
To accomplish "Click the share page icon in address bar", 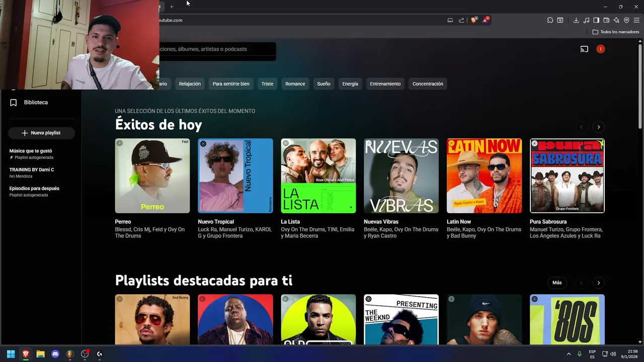I will pos(461,20).
